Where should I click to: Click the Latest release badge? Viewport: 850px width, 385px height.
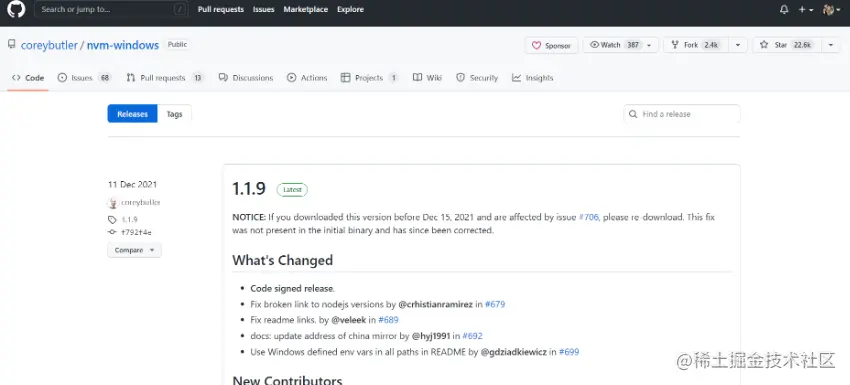(x=292, y=190)
